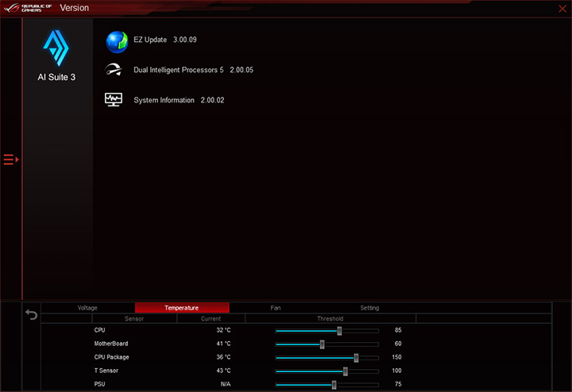Click the Threshold column header

point(330,319)
